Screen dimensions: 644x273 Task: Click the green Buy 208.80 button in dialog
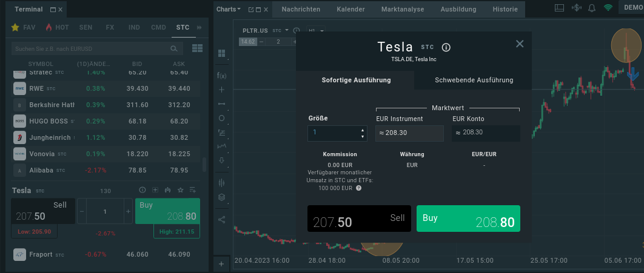click(x=468, y=219)
